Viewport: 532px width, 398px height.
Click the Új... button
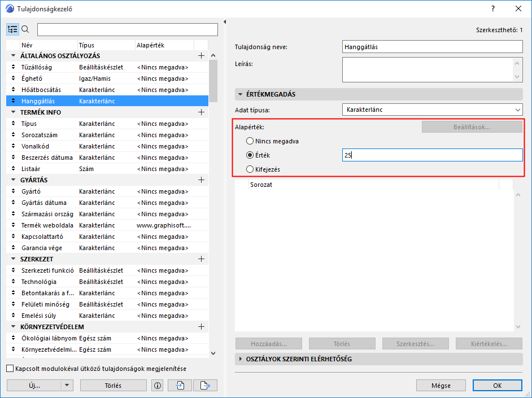(x=34, y=386)
